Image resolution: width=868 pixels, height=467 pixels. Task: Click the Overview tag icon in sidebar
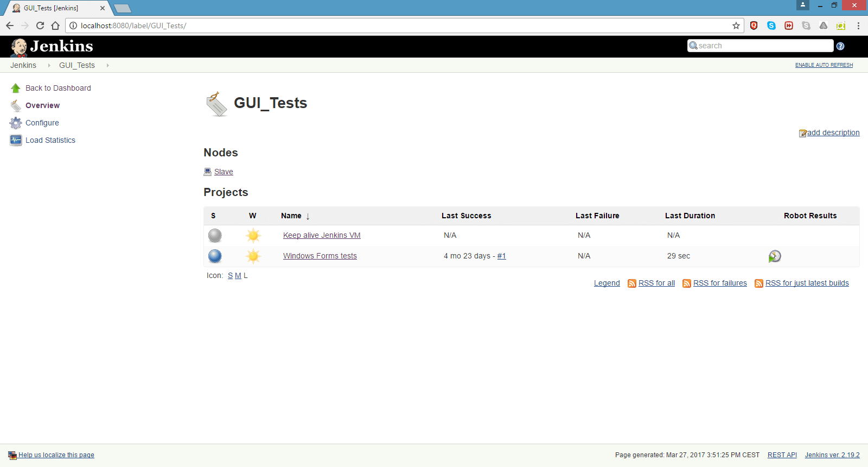coord(16,105)
